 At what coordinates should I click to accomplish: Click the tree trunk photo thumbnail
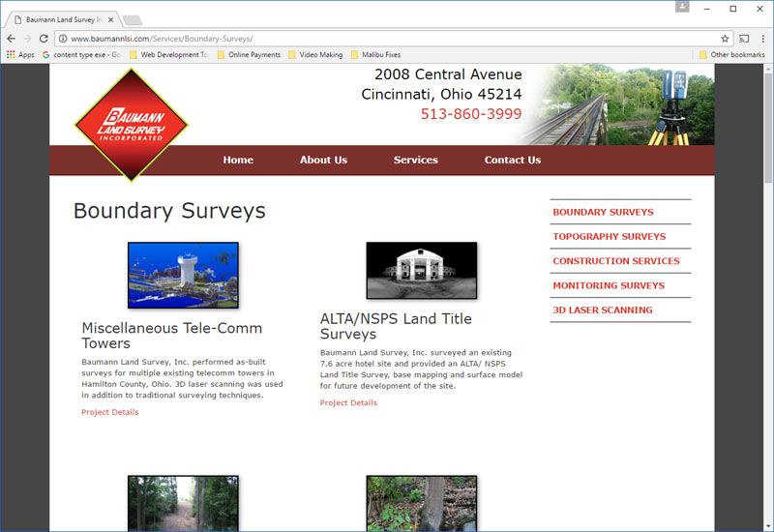click(x=422, y=503)
